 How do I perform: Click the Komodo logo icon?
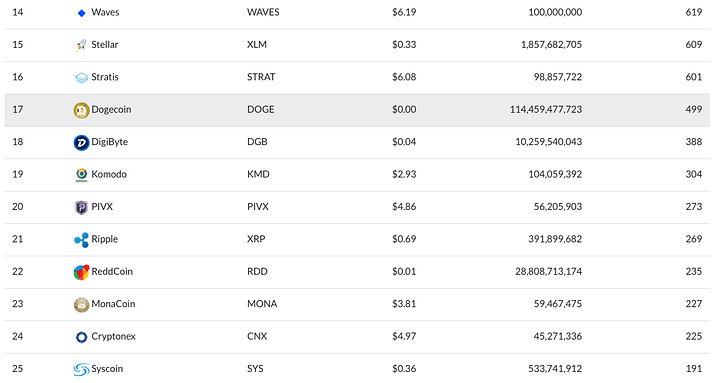point(81,175)
